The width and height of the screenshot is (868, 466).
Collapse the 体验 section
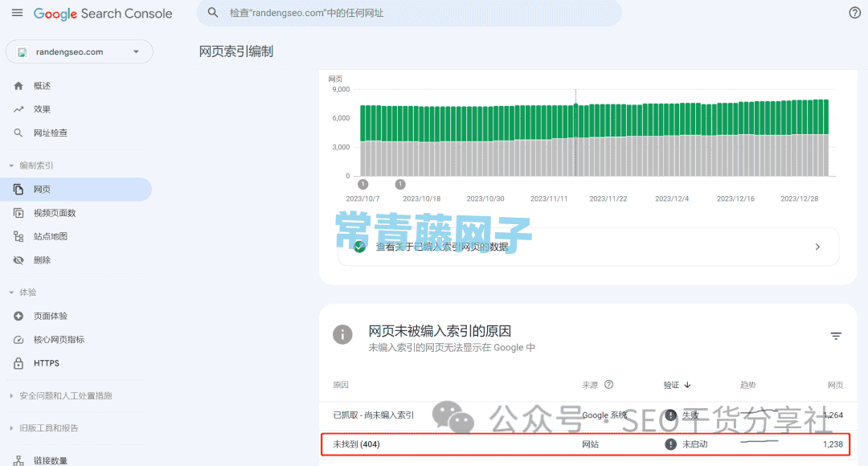11,292
